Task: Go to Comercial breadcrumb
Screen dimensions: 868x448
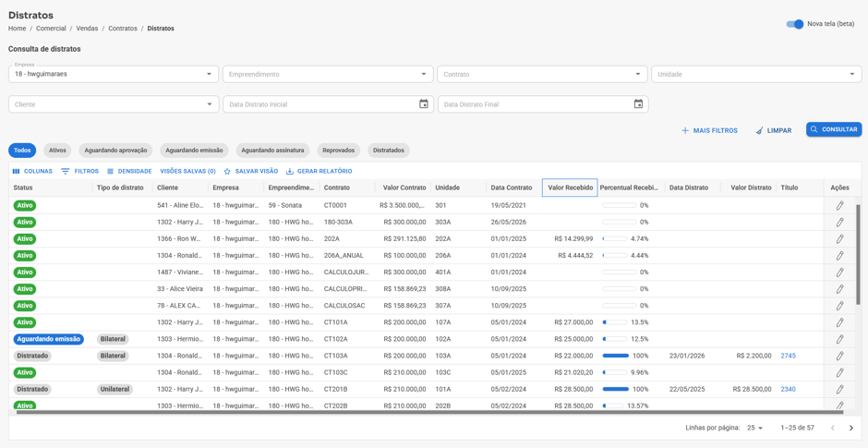Action: pyautogui.click(x=51, y=29)
